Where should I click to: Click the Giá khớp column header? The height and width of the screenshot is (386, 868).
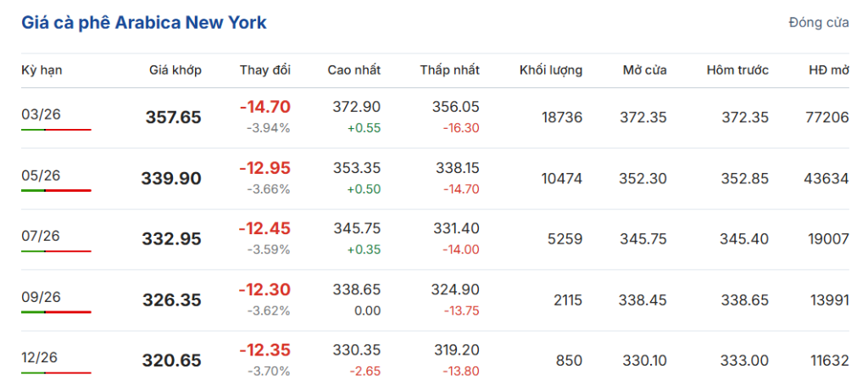pos(175,70)
